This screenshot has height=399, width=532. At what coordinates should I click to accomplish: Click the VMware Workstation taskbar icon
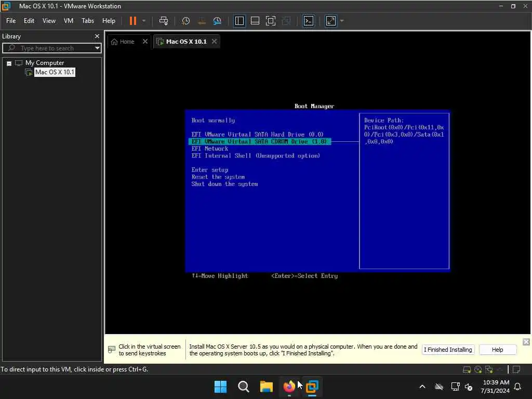312,387
